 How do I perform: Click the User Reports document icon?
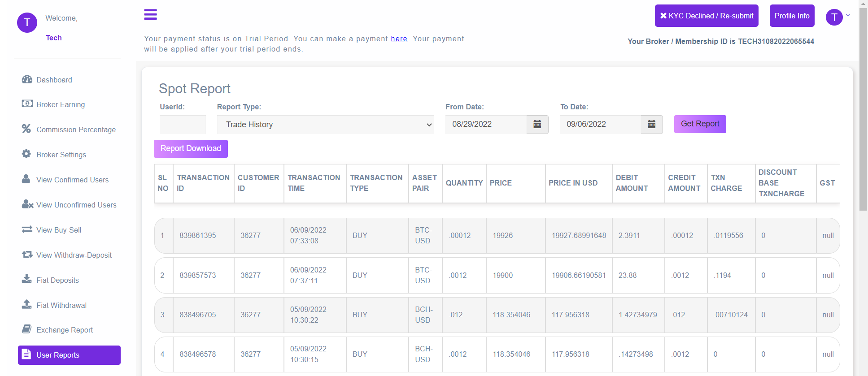click(26, 354)
